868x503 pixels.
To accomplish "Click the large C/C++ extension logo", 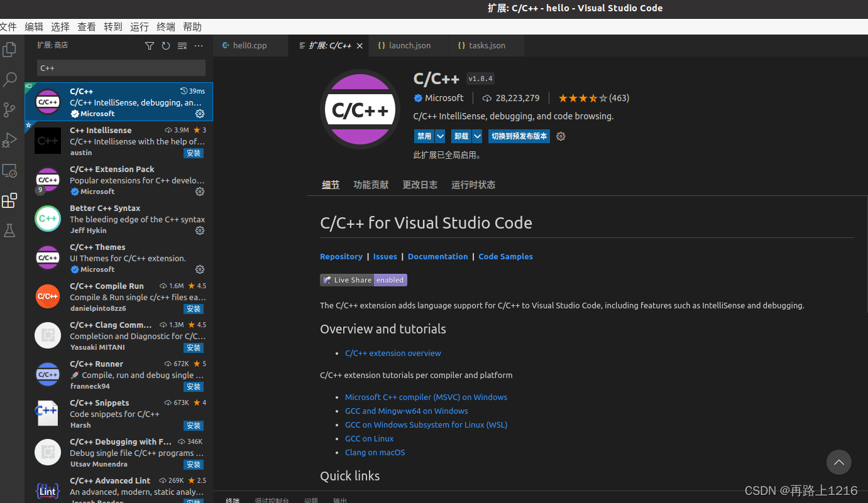I will pyautogui.click(x=360, y=109).
